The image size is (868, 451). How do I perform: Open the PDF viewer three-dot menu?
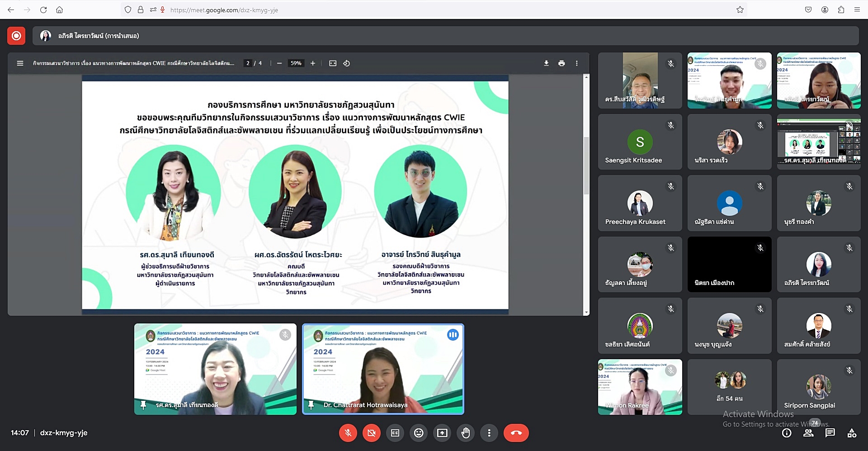tap(577, 63)
